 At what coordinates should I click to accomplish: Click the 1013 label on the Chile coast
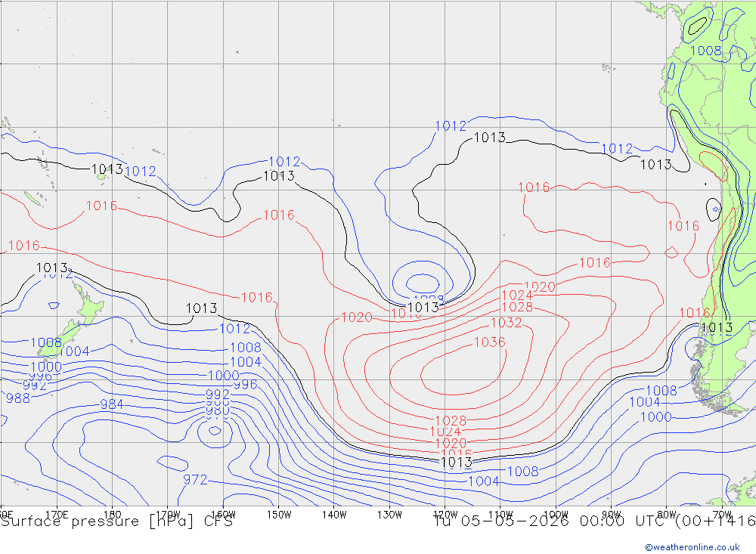(x=717, y=328)
